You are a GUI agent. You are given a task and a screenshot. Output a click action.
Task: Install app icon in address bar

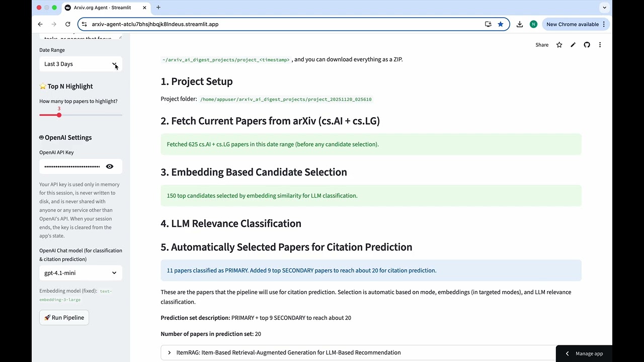pyautogui.click(x=488, y=24)
